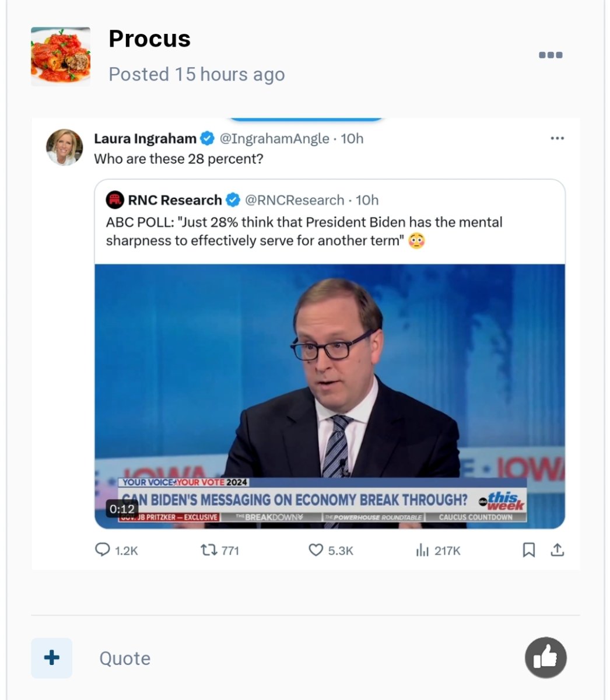This screenshot has height=700, width=610.
Task: Click the thumbs-up like reaction button
Action: pyautogui.click(x=545, y=658)
